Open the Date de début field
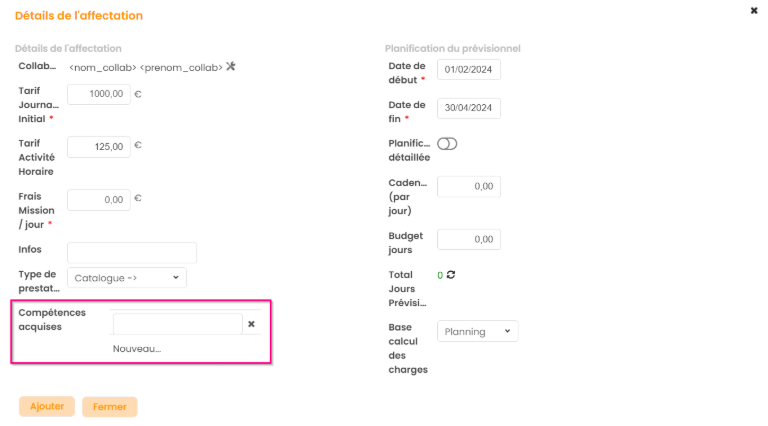 pyautogui.click(x=469, y=70)
